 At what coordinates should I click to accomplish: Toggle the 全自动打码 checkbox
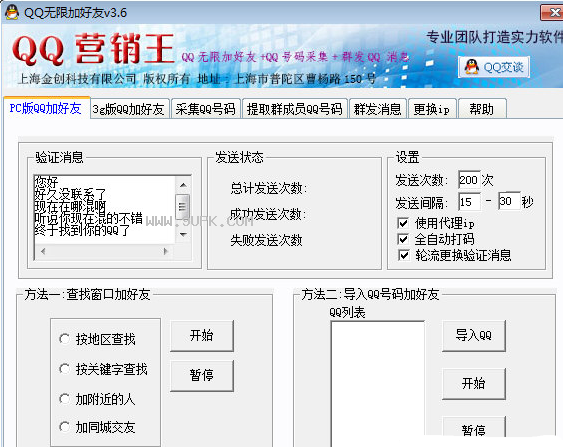coord(403,239)
